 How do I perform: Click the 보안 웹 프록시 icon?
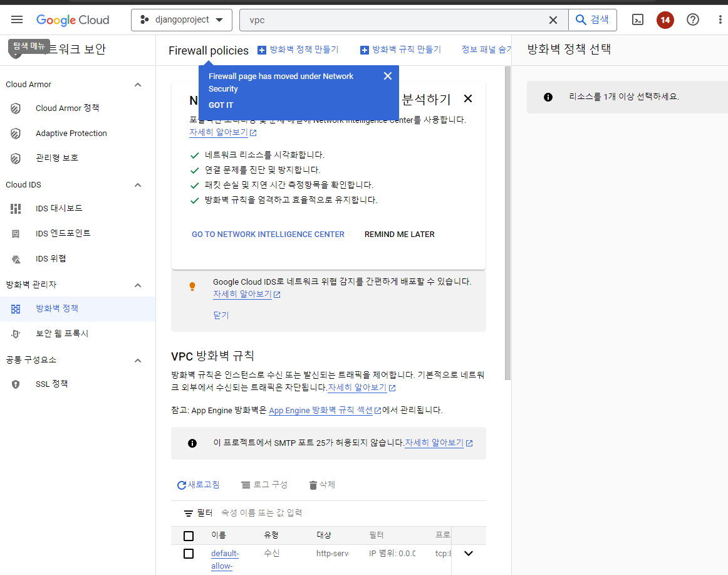16,334
